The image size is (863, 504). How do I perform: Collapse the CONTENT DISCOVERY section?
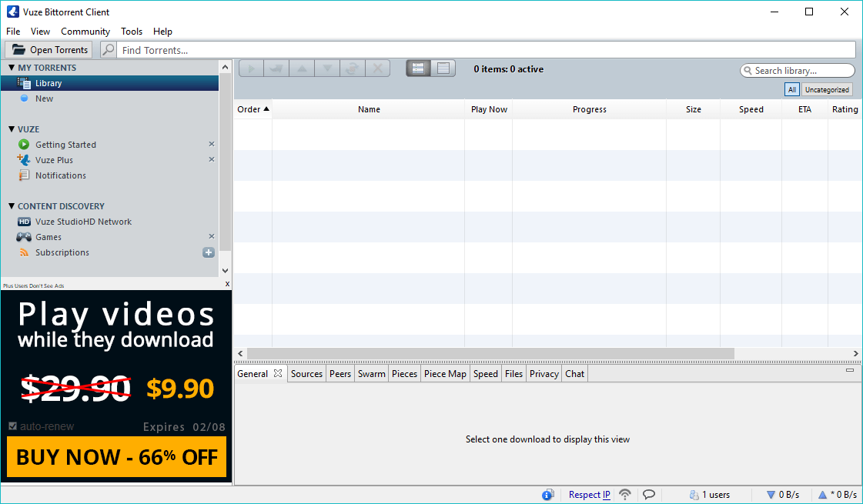click(12, 206)
